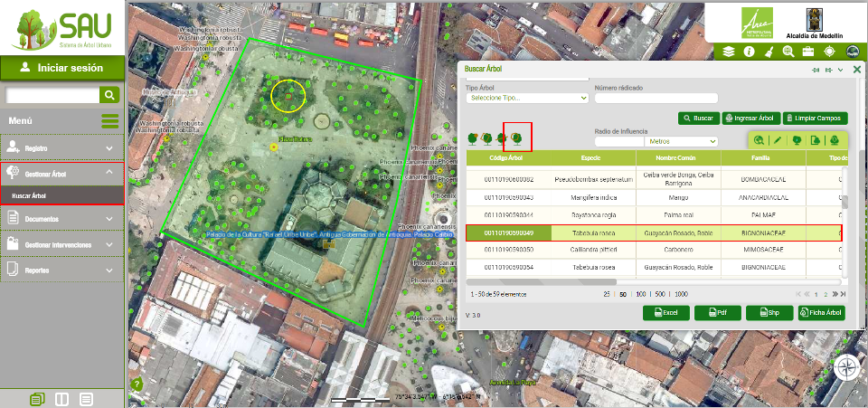Open the map layers tool
Viewport: 868px width, 408px height.
coord(731,52)
